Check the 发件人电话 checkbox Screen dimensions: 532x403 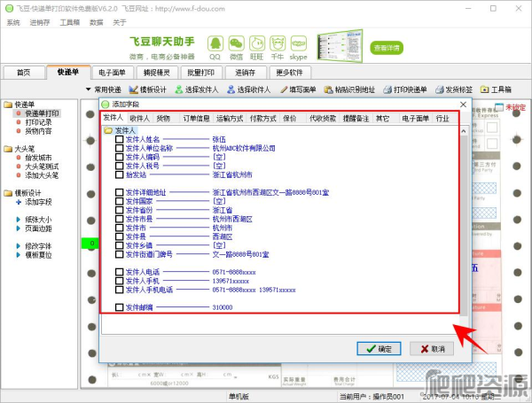119,272
